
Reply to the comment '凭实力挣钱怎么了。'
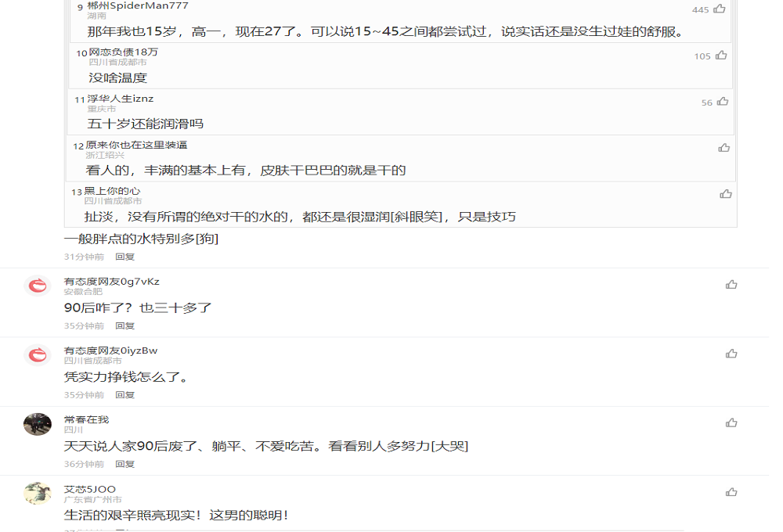coord(126,395)
